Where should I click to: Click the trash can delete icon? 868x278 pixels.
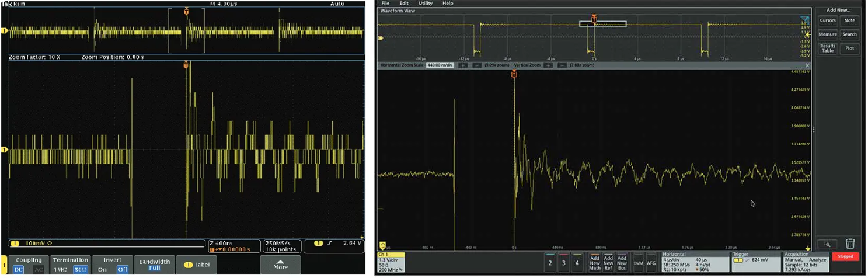point(850,244)
